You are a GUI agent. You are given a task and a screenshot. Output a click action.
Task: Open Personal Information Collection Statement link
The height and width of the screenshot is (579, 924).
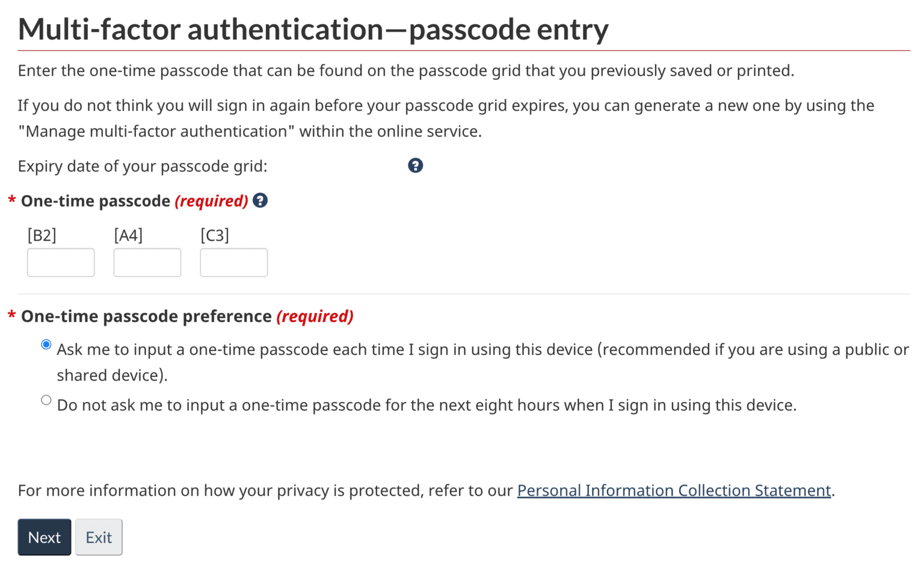point(674,491)
